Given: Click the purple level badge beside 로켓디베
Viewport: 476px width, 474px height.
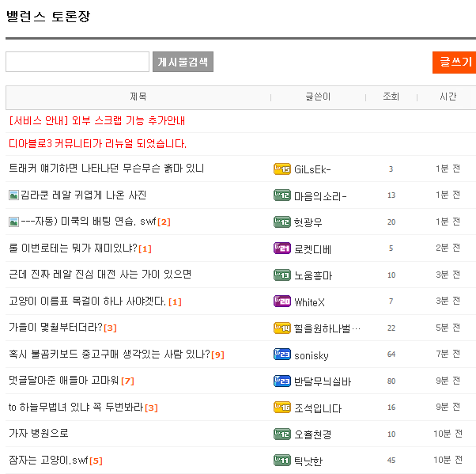Looking at the screenshot, I should pos(281,248).
